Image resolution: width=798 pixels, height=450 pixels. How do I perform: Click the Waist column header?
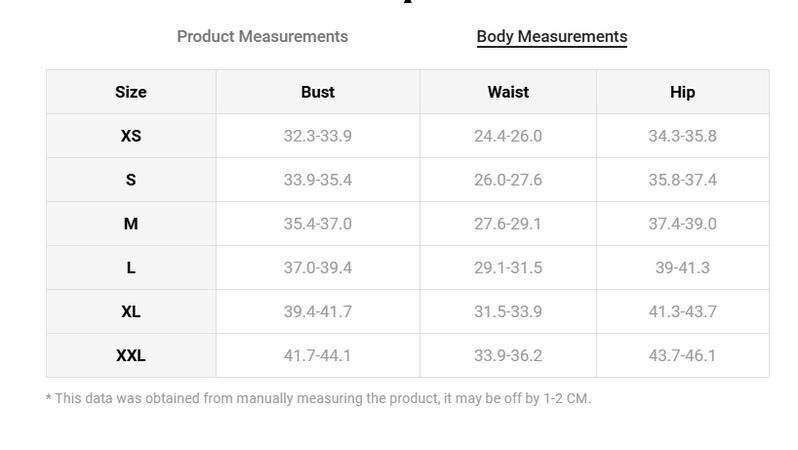tap(508, 92)
